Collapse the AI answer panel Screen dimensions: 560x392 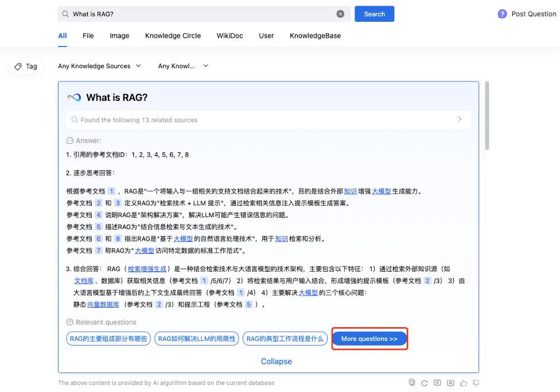click(276, 362)
